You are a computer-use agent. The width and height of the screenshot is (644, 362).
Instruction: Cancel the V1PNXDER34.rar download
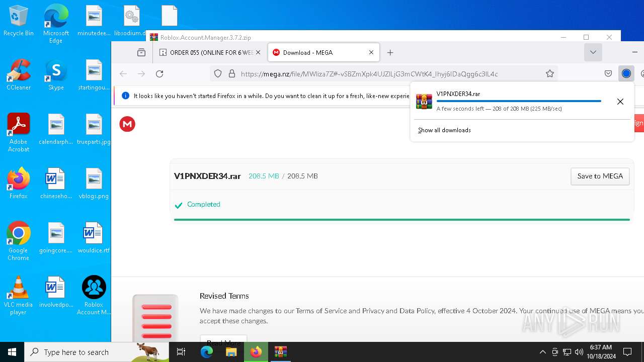point(620,102)
